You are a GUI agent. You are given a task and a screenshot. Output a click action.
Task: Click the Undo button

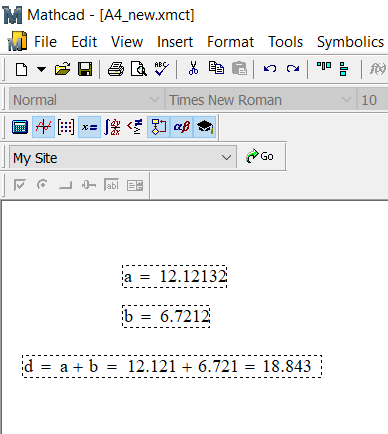click(270, 69)
